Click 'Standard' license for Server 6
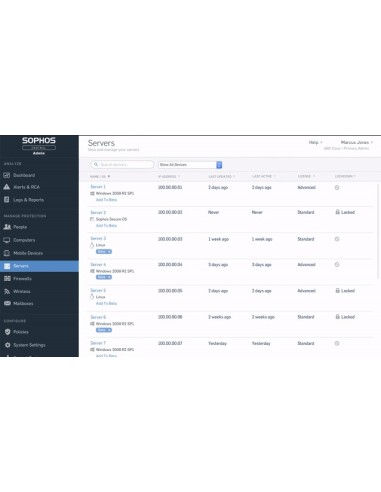This screenshot has width=381, height=492. pos(306,317)
